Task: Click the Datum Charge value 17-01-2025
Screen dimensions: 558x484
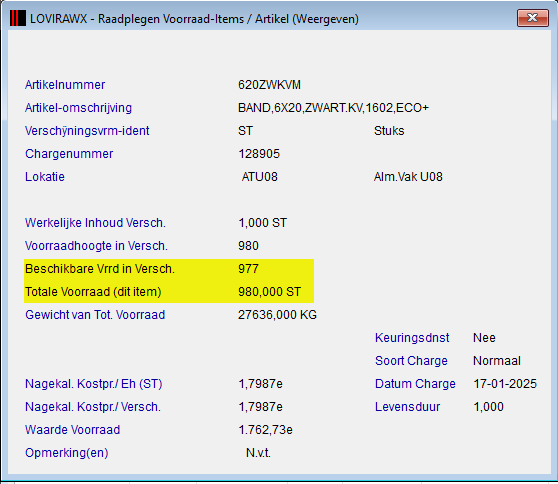Action: 505,384
